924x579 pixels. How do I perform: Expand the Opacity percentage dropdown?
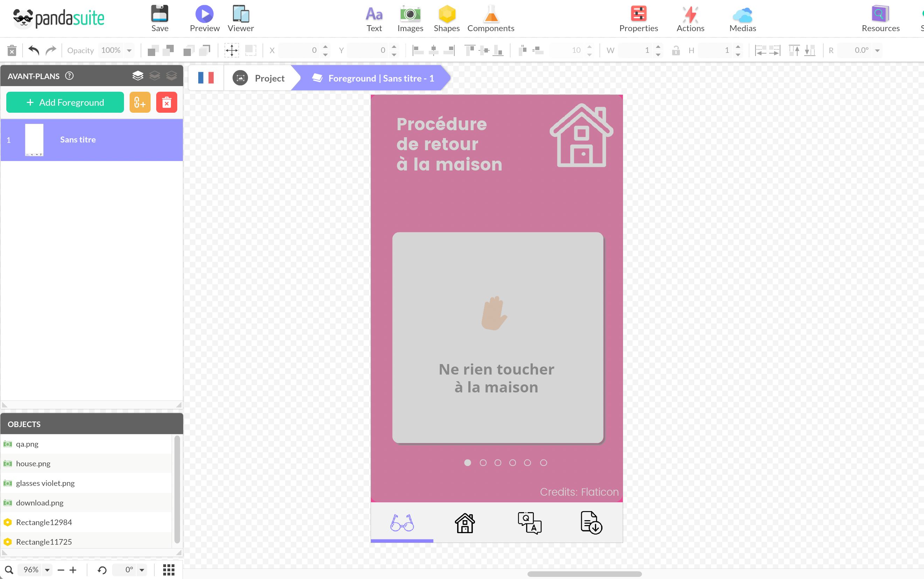[x=129, y=50]
